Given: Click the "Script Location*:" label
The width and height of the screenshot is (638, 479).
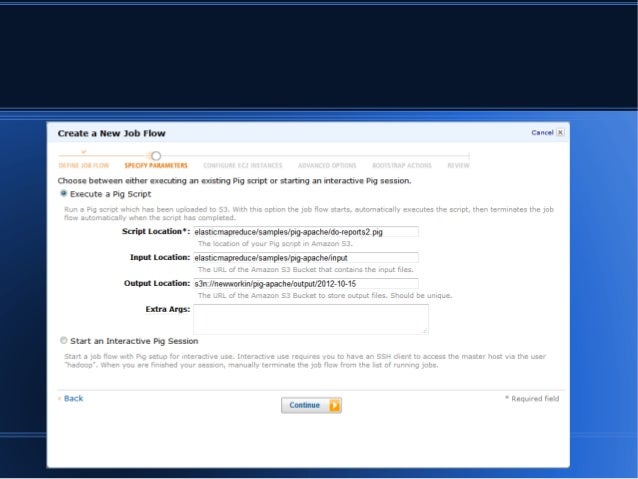Looking at the screenshot, I should [156, 232].
